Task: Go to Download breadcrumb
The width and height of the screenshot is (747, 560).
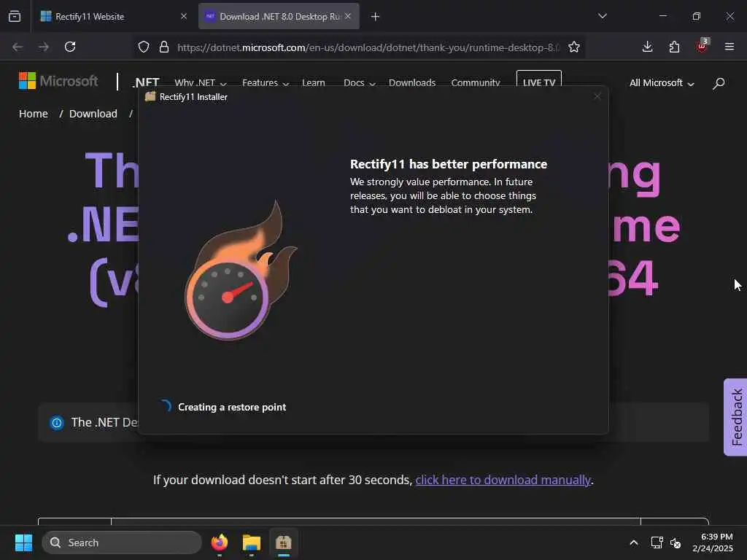Action: [93, 114]
